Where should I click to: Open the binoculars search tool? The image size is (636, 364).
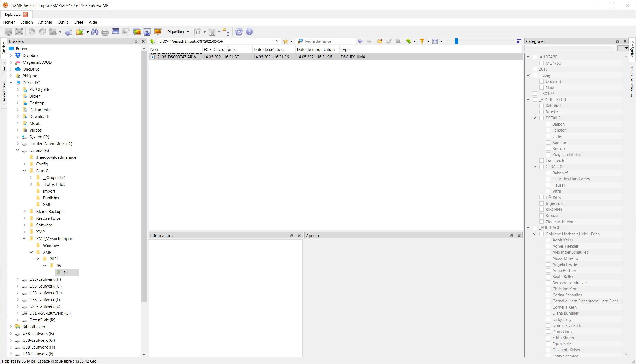[95, 32]
